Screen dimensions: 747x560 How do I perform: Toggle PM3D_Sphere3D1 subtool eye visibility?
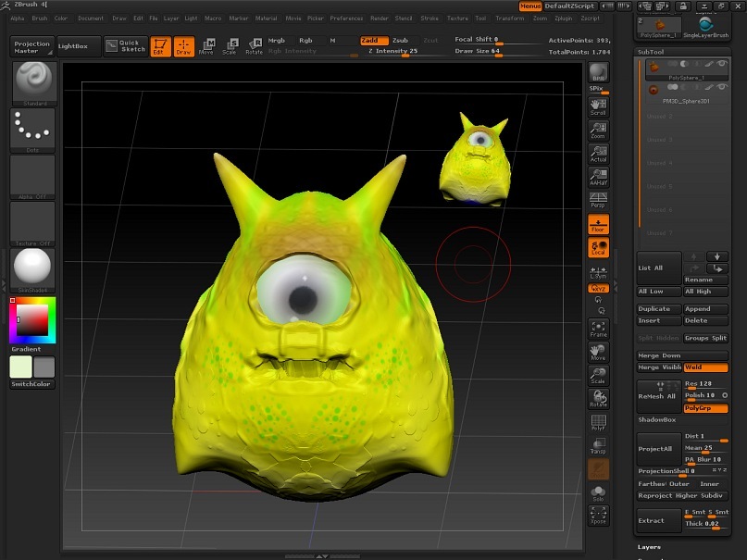click(x=722, y=87)
